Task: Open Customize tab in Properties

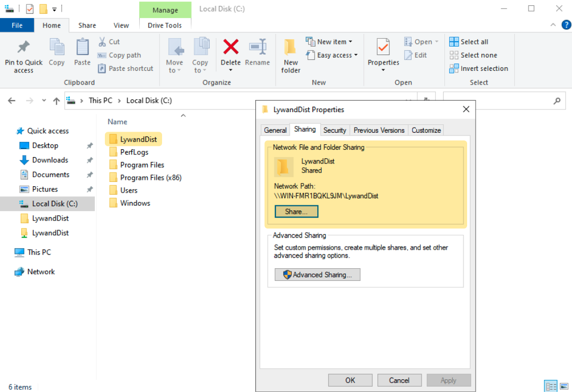Action: (426, 130)
